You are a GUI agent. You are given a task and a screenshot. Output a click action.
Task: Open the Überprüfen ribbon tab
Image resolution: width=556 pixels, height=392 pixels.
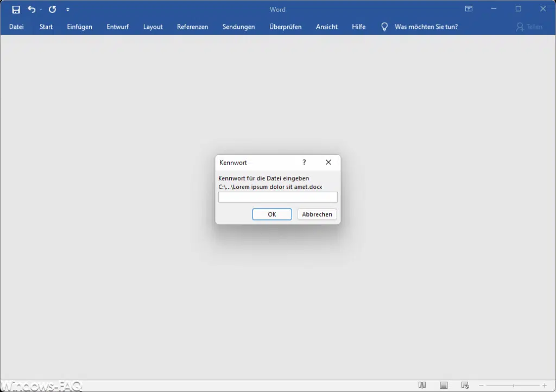click(285, 27)
